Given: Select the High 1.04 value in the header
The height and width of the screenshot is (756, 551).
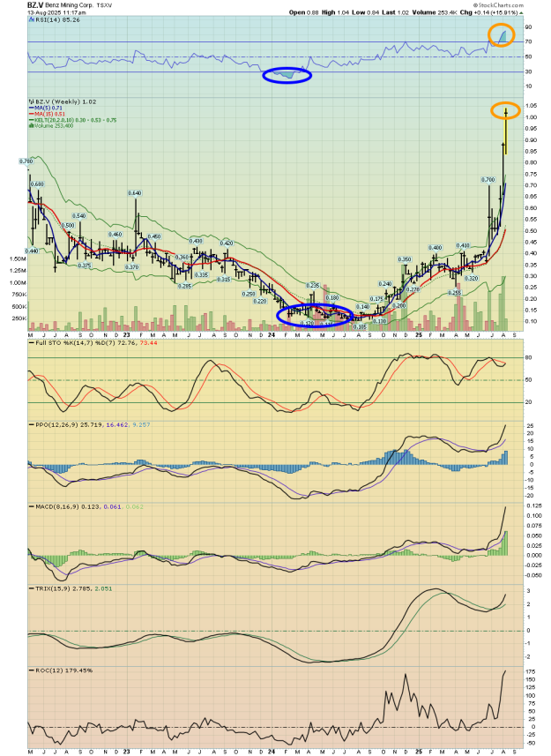Looking at the screenshot, I should (335, 12).
